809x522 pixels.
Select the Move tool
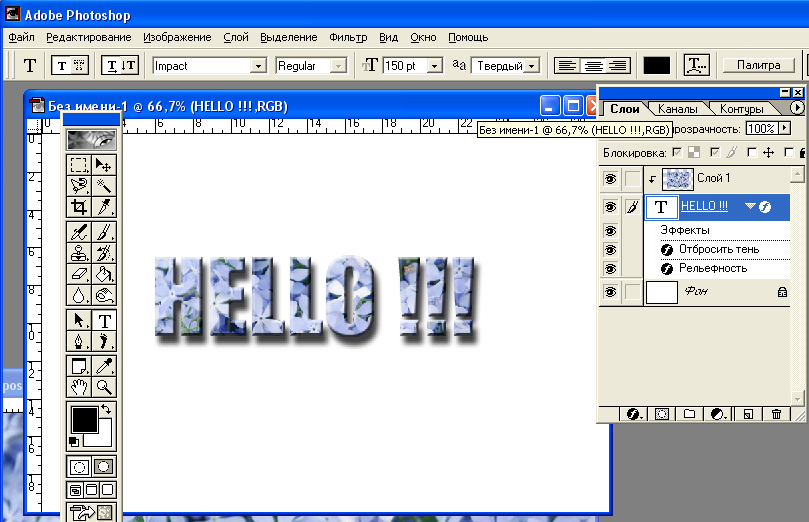pyautogui.click(x=104, y=164)
